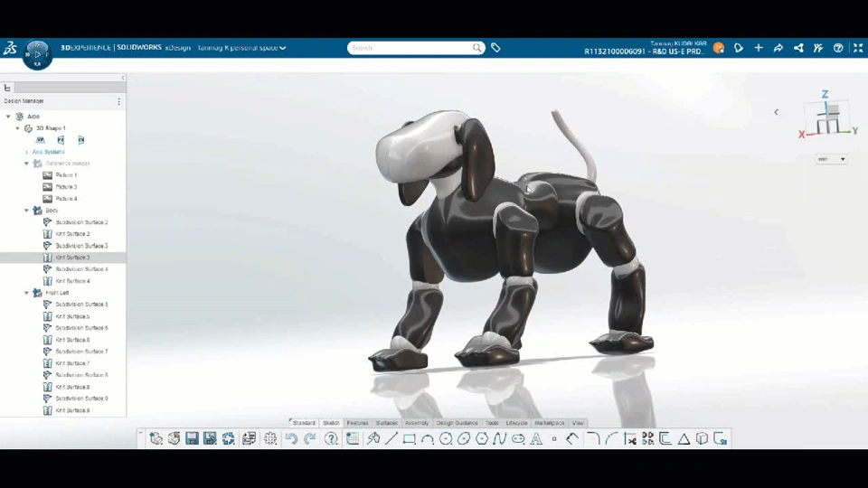The image size is (868, 488).
Task: Click the plus Add icon in header
Action: coord(759,48)
